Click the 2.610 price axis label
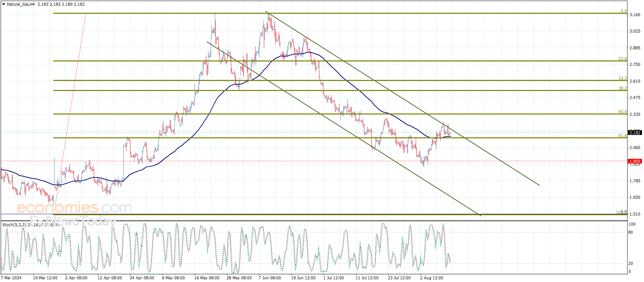Viewport: 644px width, 282px height. (x=635, y=81)
